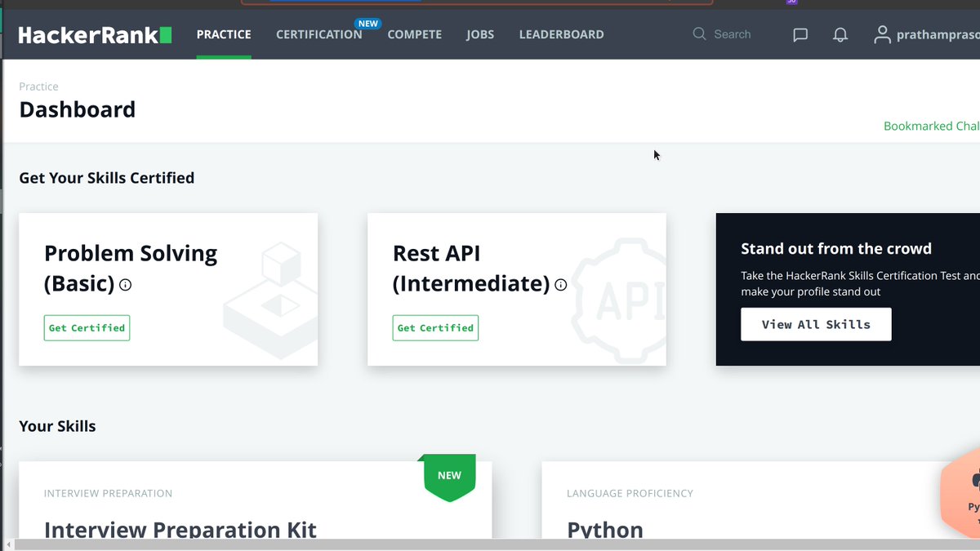Open the search magnifier icon

point(699,34)
